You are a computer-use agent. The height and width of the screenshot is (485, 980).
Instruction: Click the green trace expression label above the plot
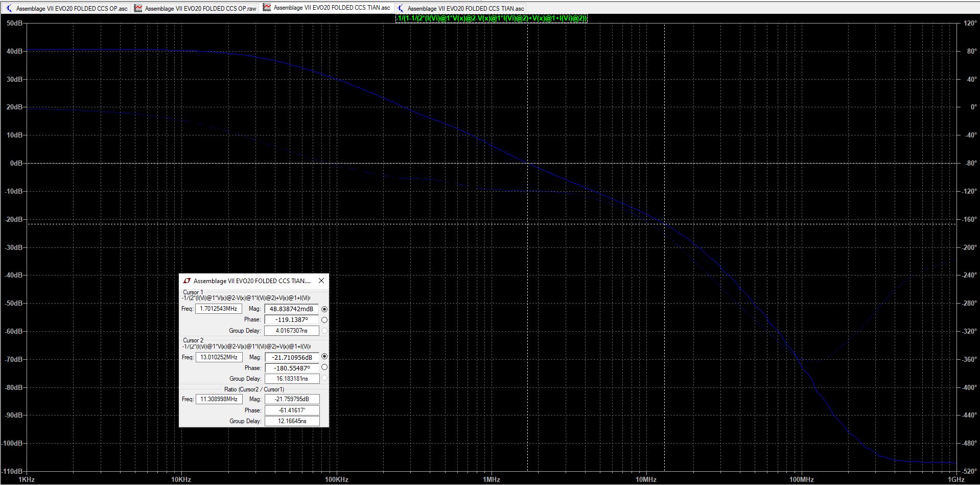(492, 18)
